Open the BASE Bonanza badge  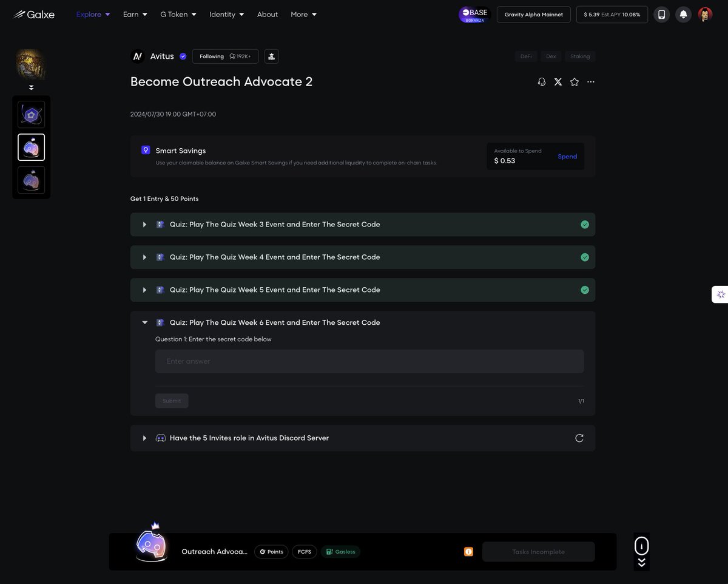click(474, 15)
